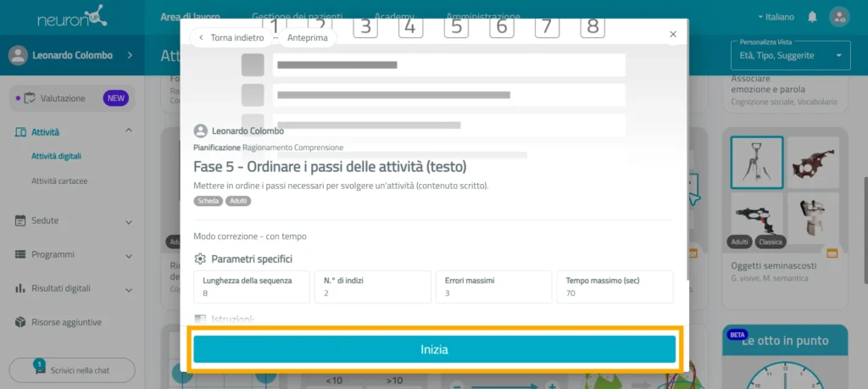Screen dimensions: 868x389
Task: Click the Adulti tag in dialog
Action: point(238,201)
